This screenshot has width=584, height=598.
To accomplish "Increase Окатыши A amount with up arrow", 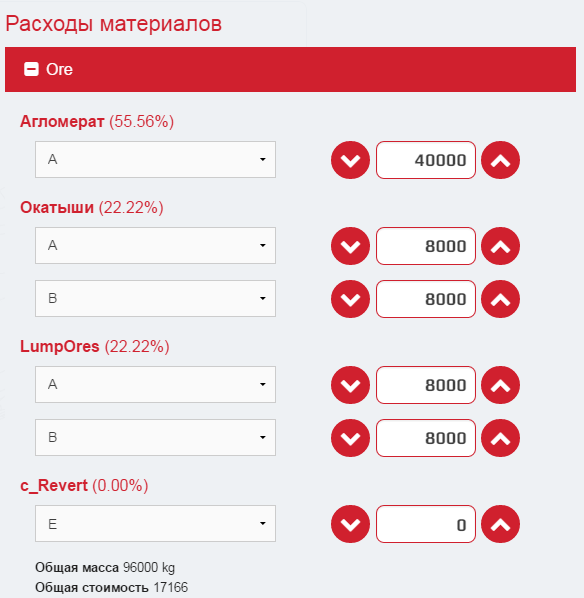I will click(500, 246).
